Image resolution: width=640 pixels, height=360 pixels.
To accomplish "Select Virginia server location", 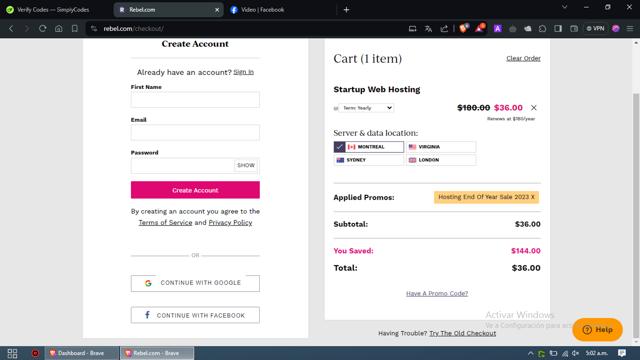I will click(x=441, y=147).
